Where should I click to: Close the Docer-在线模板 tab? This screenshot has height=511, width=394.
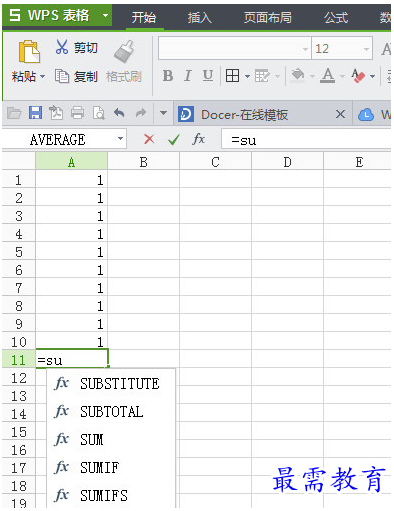(x=340, y=114)
